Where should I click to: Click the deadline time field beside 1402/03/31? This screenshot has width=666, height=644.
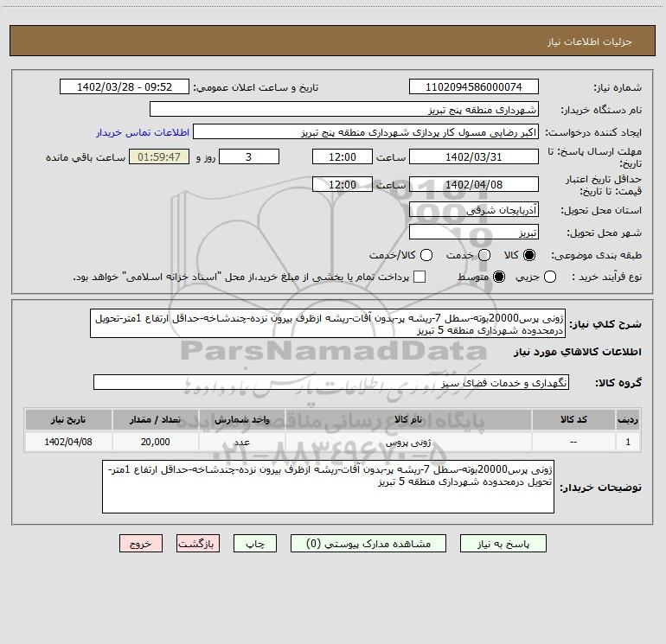(x=343, y=156)
